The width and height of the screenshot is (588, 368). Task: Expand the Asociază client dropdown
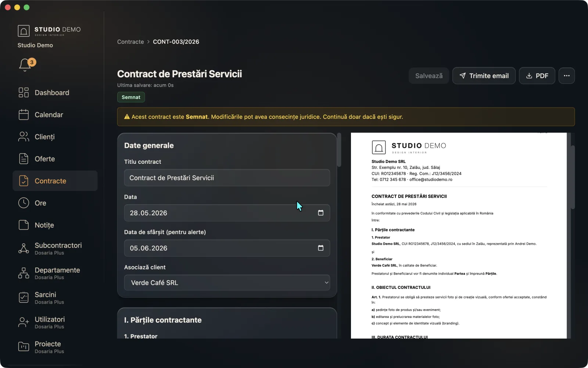click(x=227, y=283)
